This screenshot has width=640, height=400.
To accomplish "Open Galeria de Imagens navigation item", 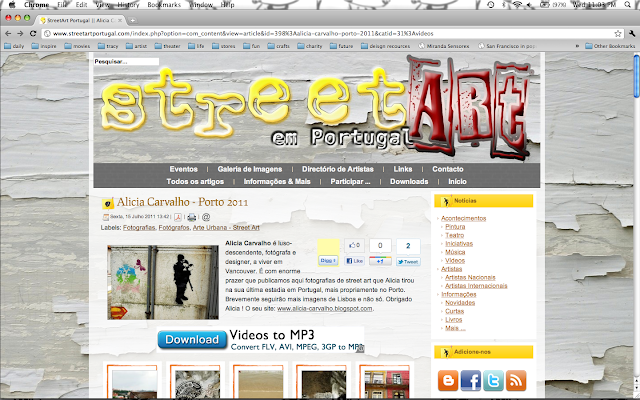I will [250, 169].
